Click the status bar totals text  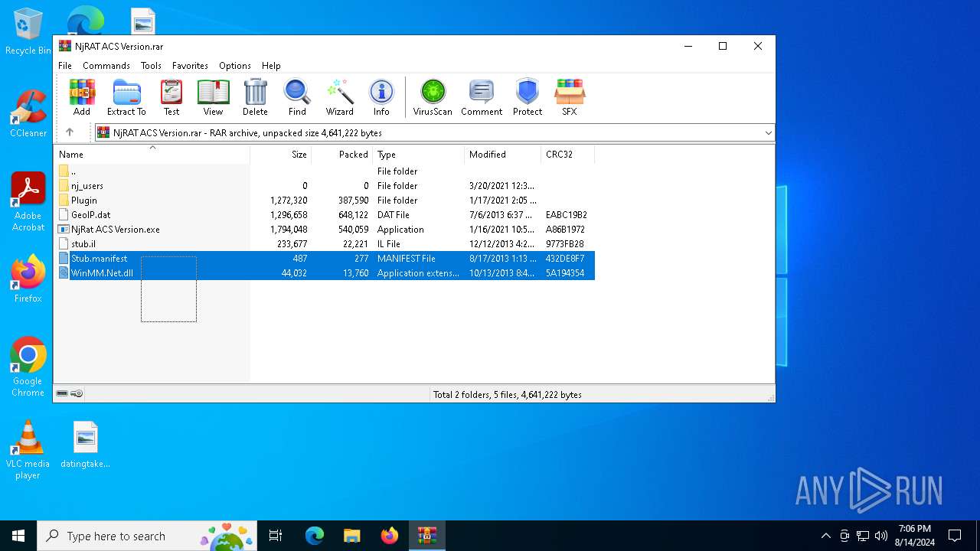(x=508, y=395)
